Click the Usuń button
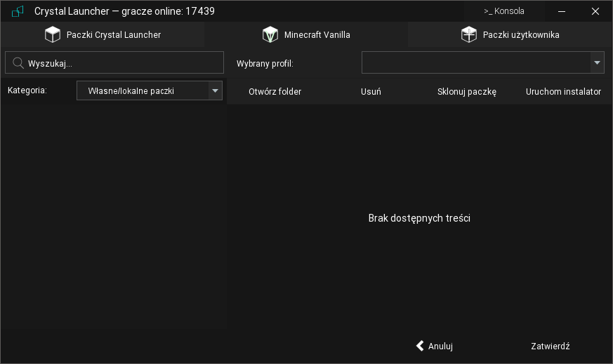The image size is (613, 364). 371,92
